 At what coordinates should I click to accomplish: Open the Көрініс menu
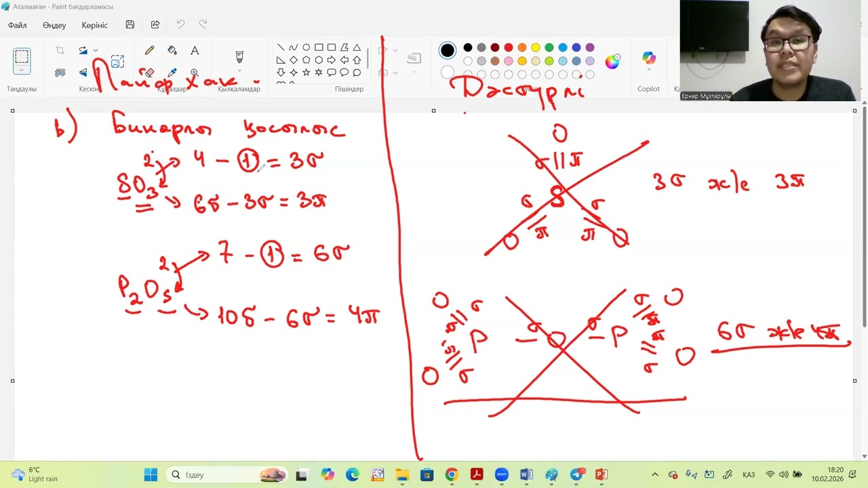pyautogui.click(x=95, y=25)
